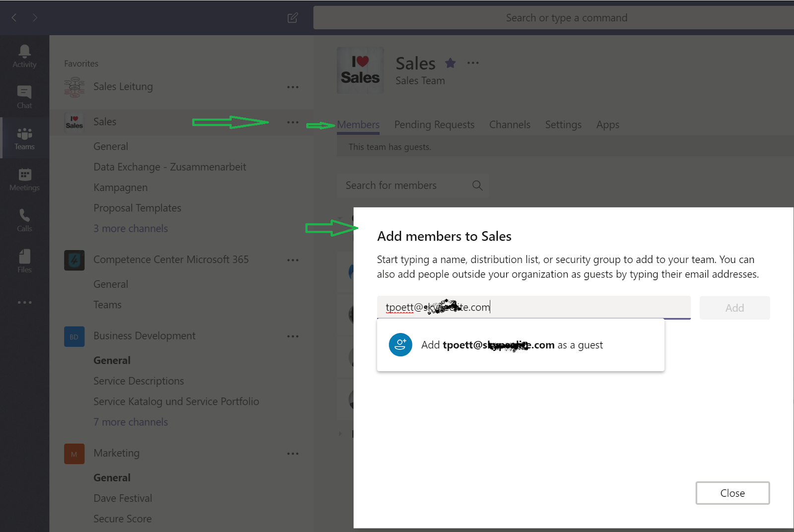Click the guest add icon in the suggestion
The width and height of the screenshot is (794, 532).
pyautogui.click(x=400, y=344)
